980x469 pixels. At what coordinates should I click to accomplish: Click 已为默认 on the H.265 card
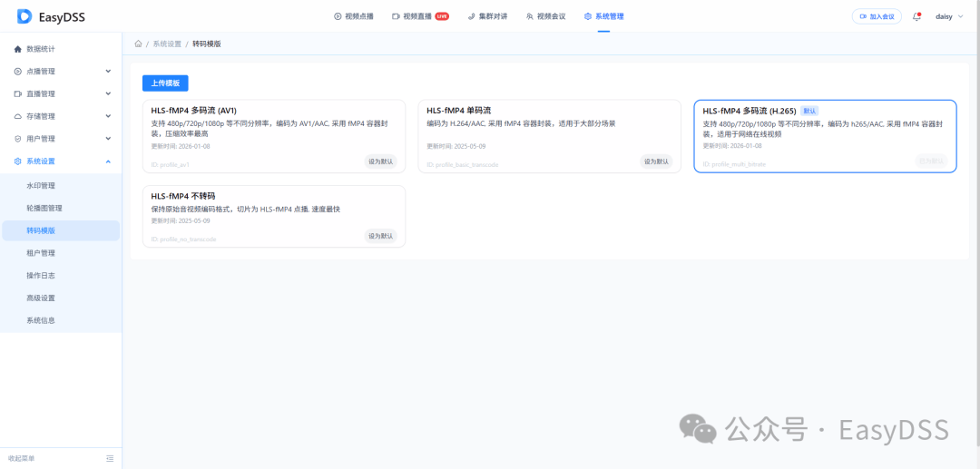point(931,161)
